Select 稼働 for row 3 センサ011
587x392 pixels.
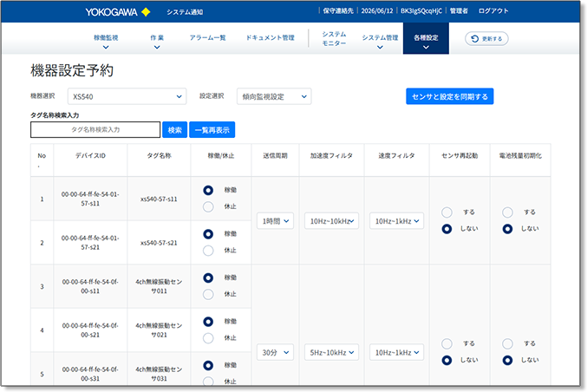[x=208, y=278]
